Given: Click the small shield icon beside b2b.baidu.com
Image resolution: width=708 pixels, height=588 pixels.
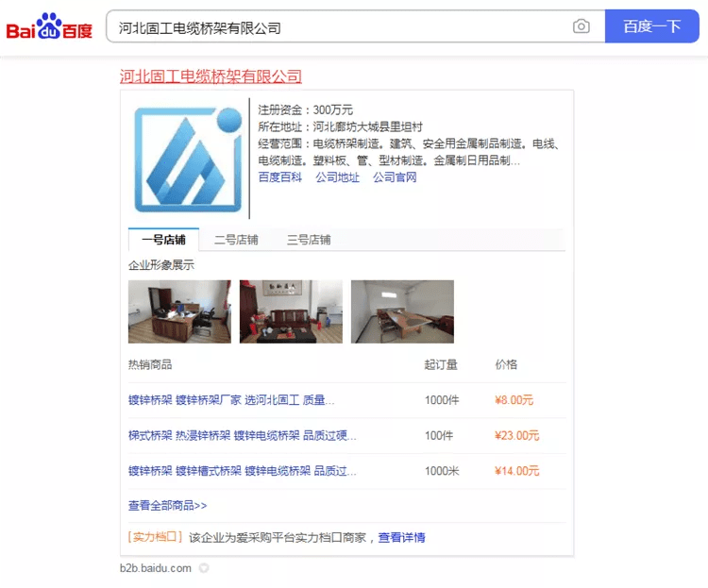Looking at the screenshot, I should point(204,568).
